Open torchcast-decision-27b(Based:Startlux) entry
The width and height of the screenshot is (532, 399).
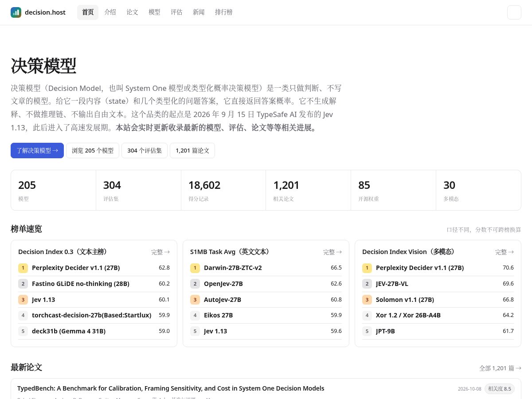(x=92, y=315)
